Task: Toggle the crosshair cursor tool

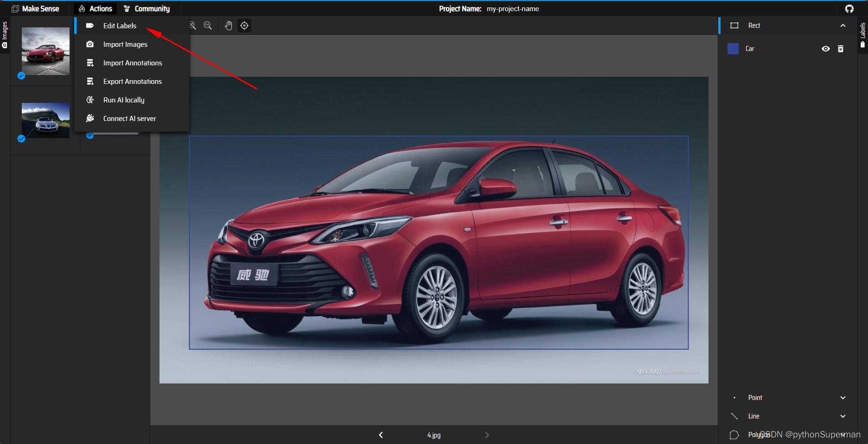Action: (244, 26)
